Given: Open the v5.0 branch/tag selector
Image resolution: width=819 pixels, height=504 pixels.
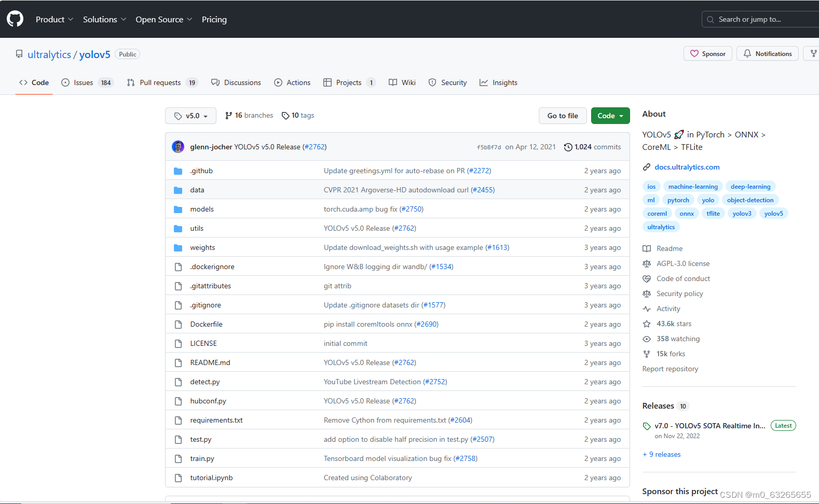Looking at the screenshot, I should pyautogui.click(x=190, y=116).
